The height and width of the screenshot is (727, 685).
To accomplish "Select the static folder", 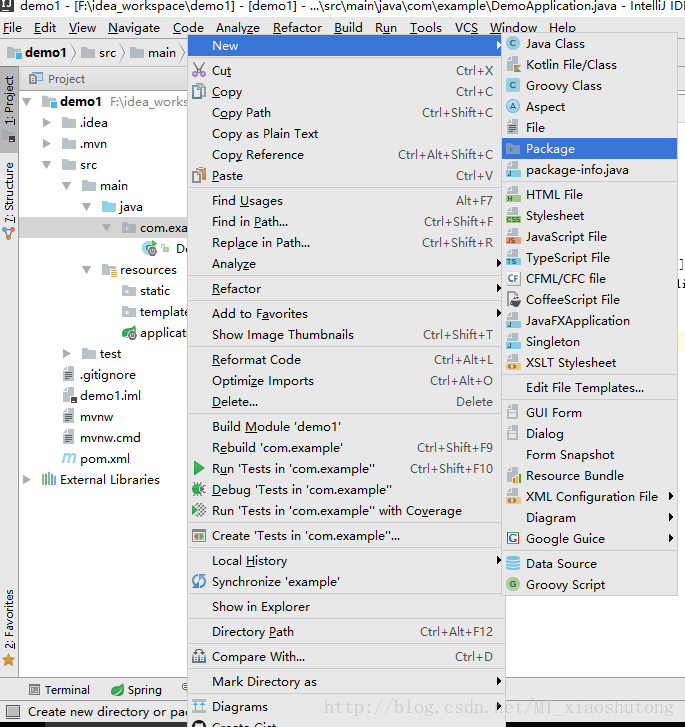I will click(146, 290).
